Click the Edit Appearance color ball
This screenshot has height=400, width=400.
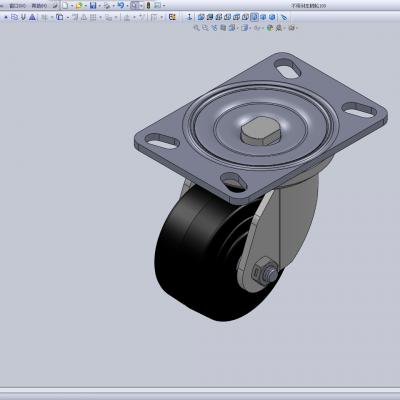click(270, 28)
